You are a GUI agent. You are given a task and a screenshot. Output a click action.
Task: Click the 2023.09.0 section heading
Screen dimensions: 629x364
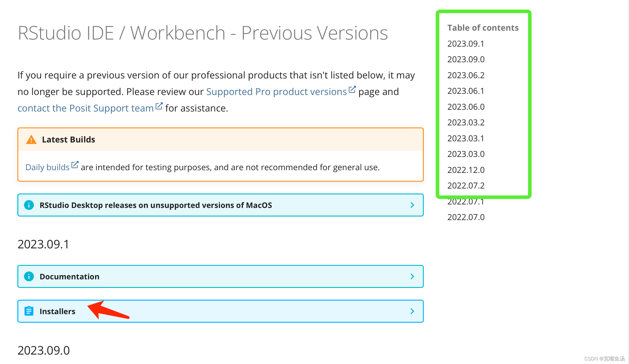click(x=44, y=350)
